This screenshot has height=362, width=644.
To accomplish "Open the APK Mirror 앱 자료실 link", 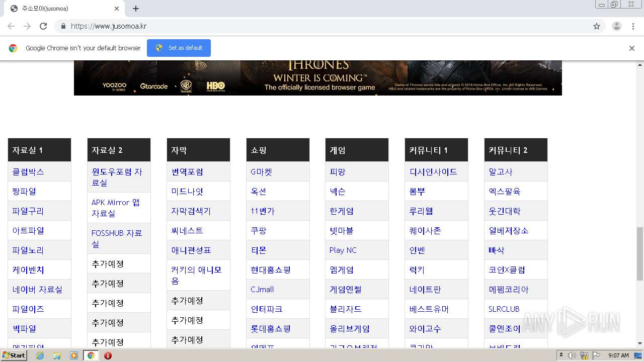I will pos(116,208).
